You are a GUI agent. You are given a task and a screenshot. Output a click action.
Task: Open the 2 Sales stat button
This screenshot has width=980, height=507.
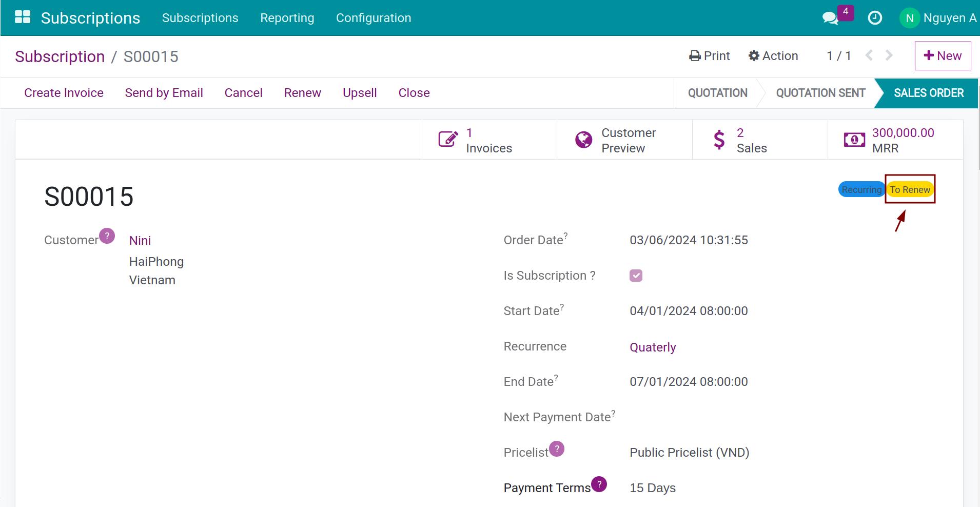760,140
